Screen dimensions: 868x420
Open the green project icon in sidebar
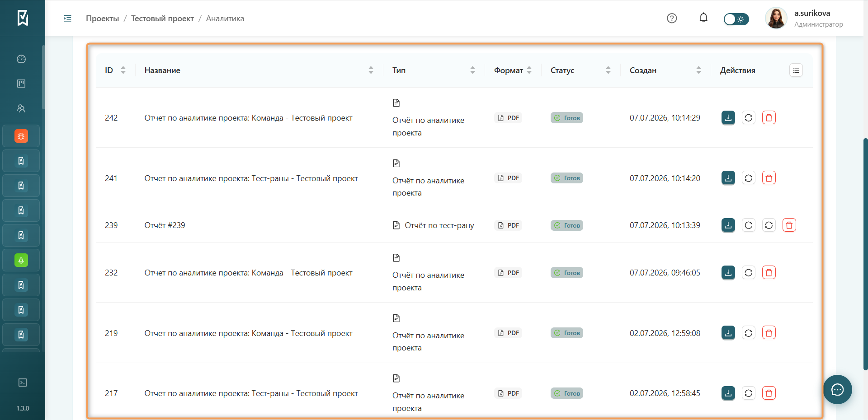tap(21, 260)
